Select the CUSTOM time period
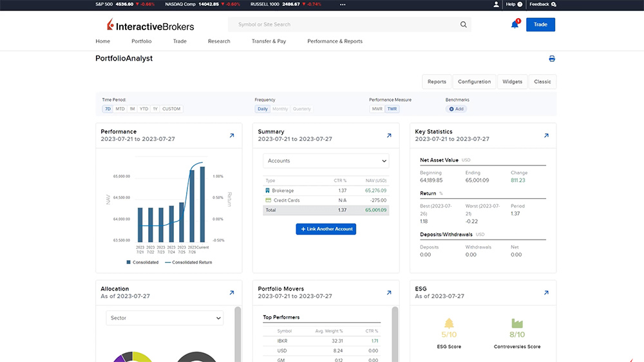 coord(171,109)
